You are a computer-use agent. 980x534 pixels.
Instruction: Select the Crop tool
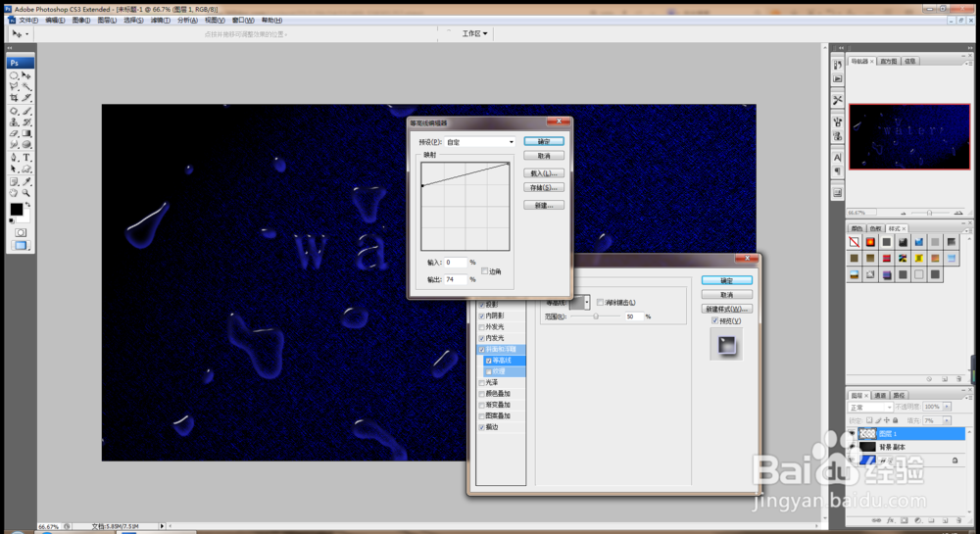[14, 98]
